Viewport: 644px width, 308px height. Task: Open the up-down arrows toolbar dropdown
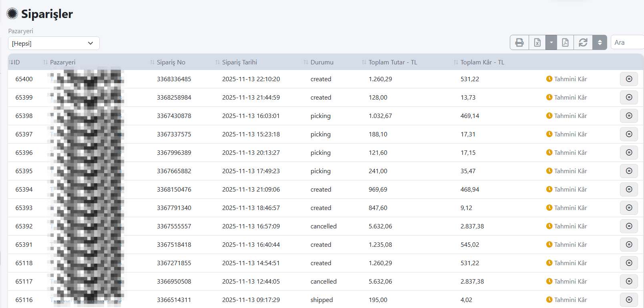point(600,42)
